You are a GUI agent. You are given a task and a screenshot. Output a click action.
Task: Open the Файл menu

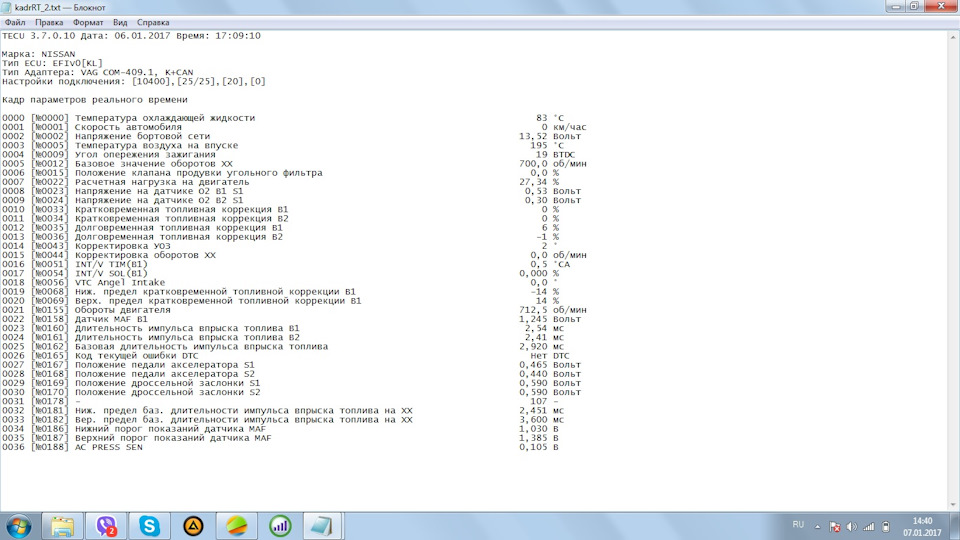point(15,23)
